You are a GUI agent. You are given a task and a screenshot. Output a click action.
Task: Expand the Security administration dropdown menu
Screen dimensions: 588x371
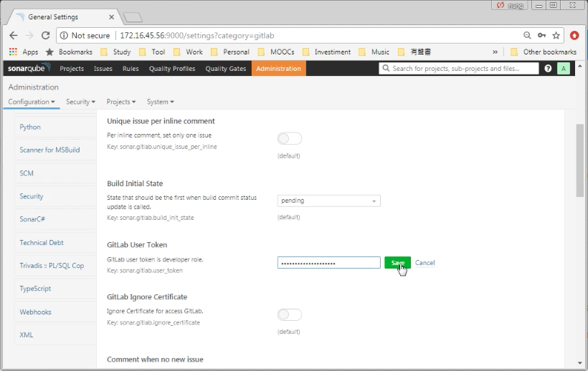click(x=80, y=102)
